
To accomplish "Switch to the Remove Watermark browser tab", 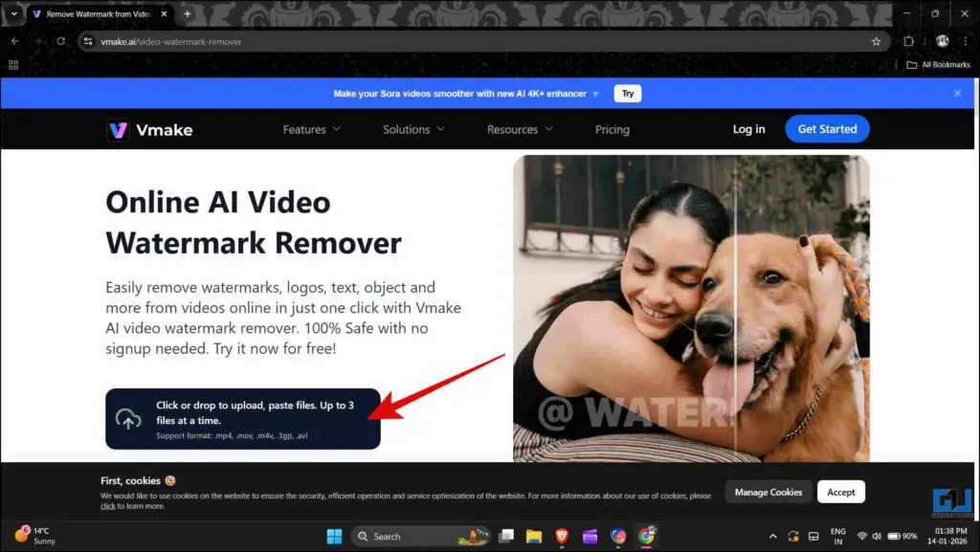I will [96, 14].
